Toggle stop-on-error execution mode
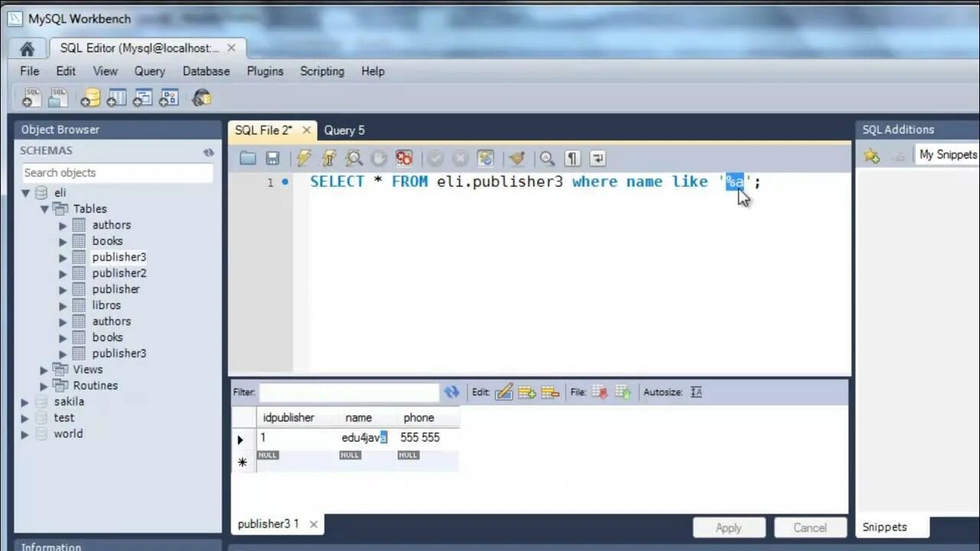The image size is (980, 551). (x=404, y=158)
